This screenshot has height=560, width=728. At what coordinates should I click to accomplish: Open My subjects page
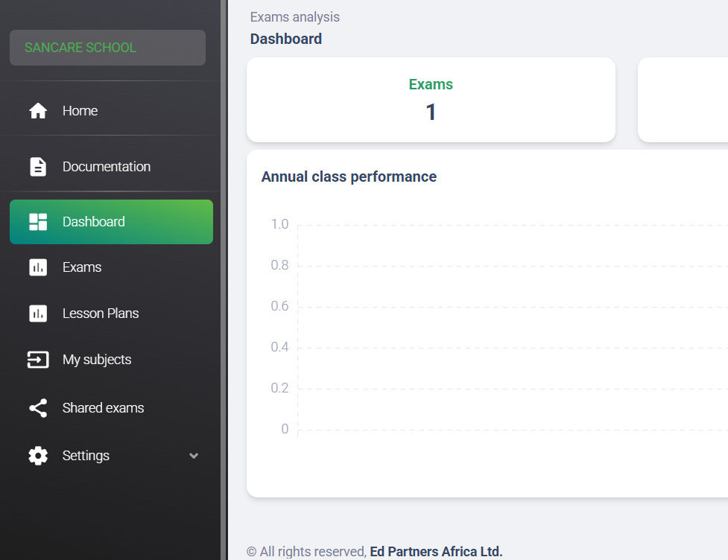(x=97, y=360)
